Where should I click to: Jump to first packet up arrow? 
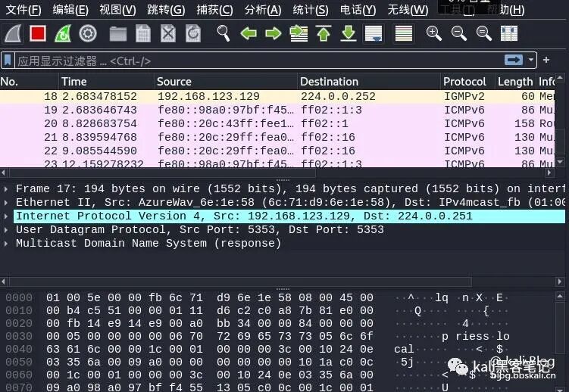pyautogui.click(x=324, y=33)
